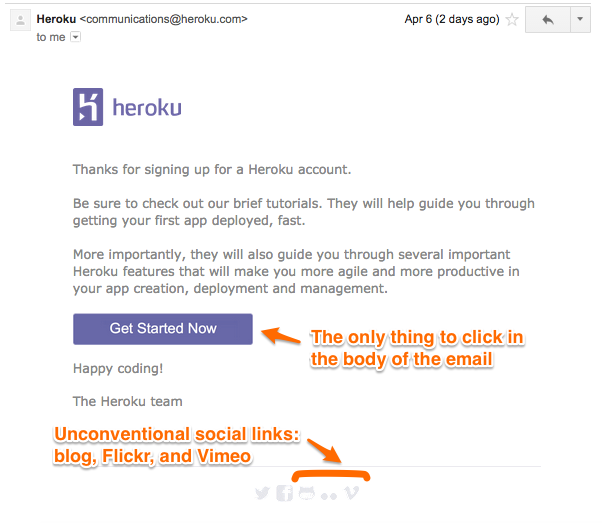Click the "Apr 6 (2 days ago)" date
The image size is (602, 523).
coord(450,19)
